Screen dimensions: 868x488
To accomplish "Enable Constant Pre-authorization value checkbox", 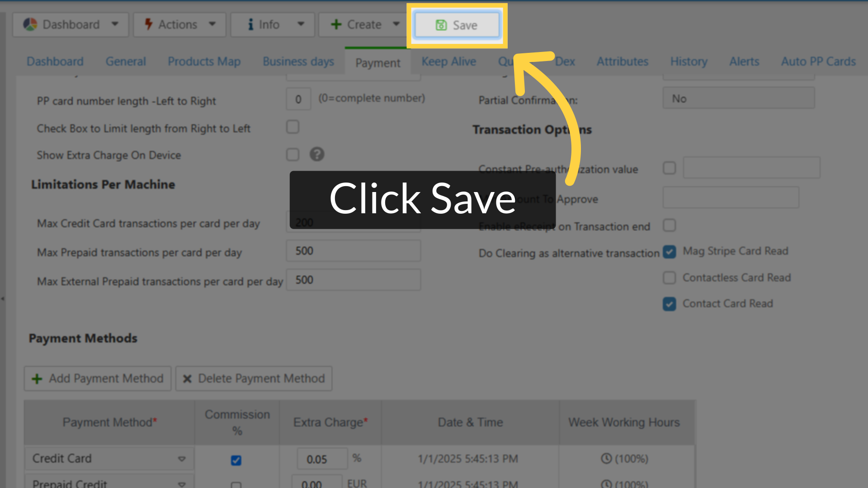I will (x=670, y=168).
